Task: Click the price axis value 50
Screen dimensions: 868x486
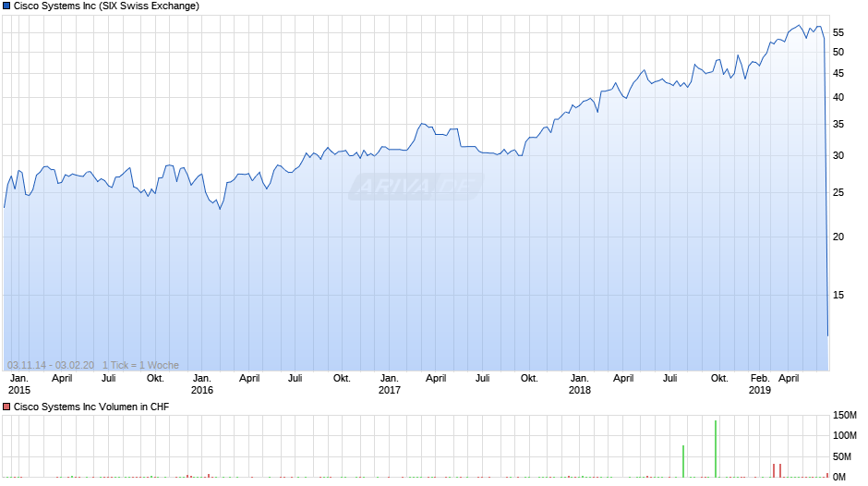Action: pyautogui.click(x=838, y=52)
